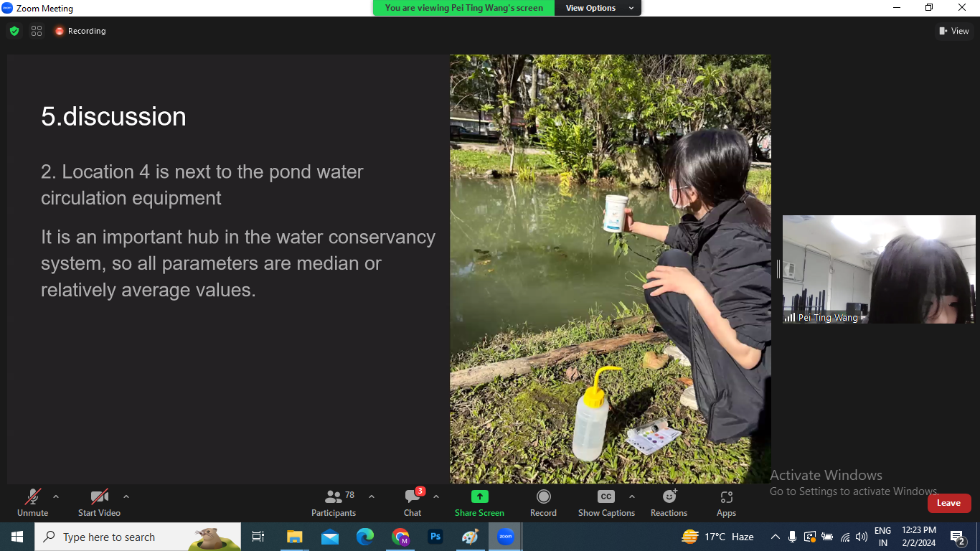Image resolution: width=980 pixels, height=551 pixels.
Task: Click the volume speaker tray icon
Action: pyautogui.click(x=862, y=537)
